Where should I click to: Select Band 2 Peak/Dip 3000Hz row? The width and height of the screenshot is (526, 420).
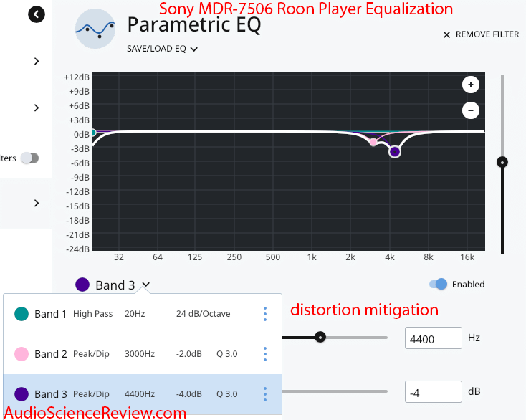pos(143,354)
